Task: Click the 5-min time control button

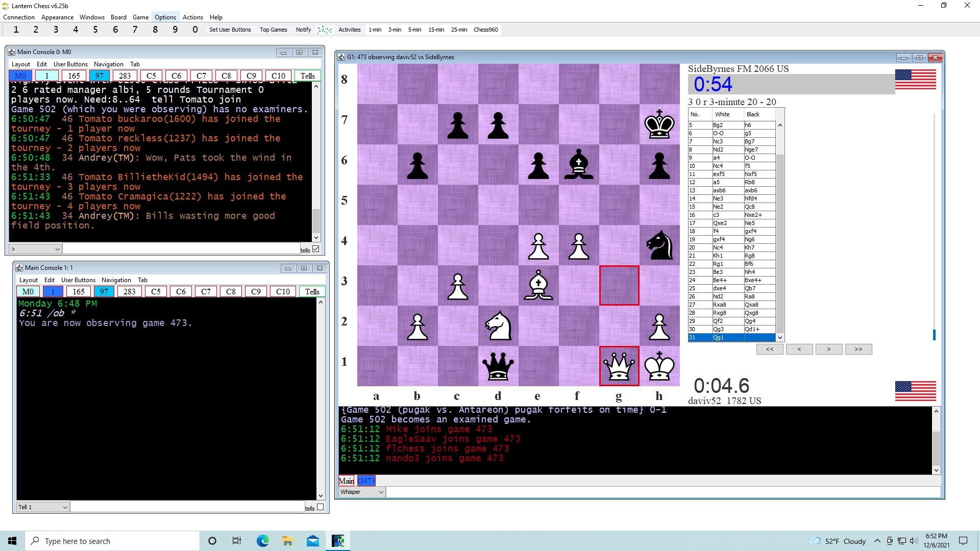Action: coord(414,30)
